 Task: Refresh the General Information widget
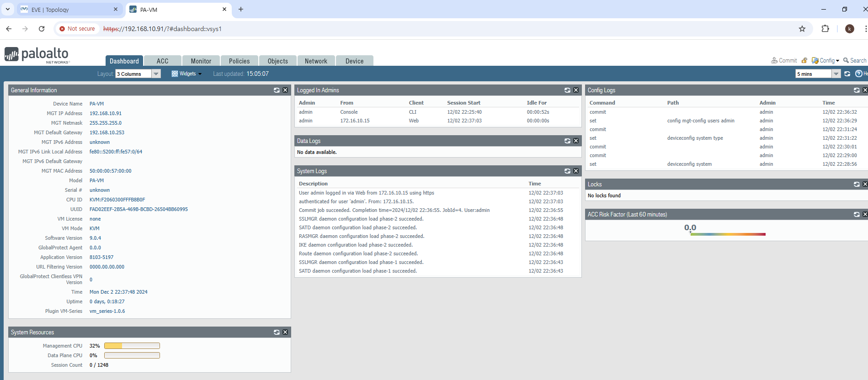277,90
